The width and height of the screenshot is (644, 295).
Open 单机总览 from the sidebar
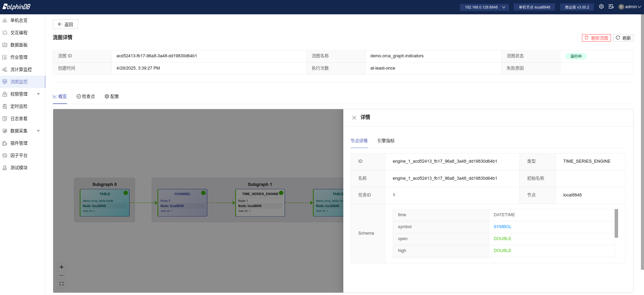click(19, 20)
